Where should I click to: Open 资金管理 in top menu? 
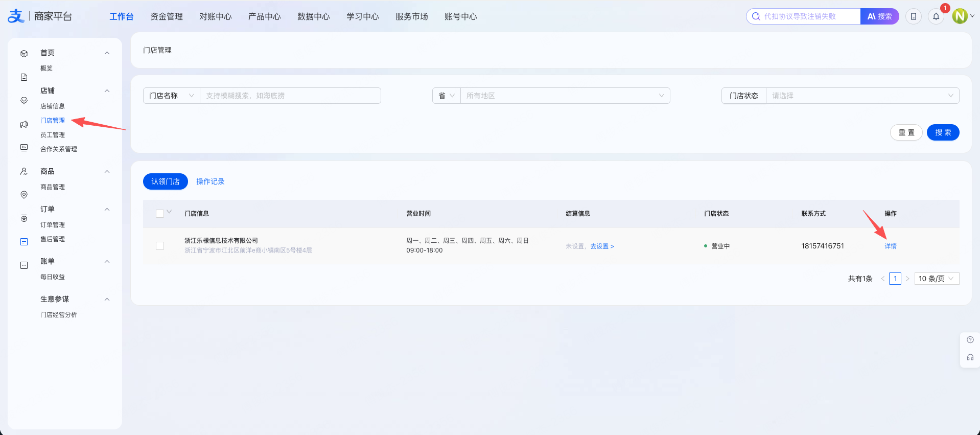point(167,16)
